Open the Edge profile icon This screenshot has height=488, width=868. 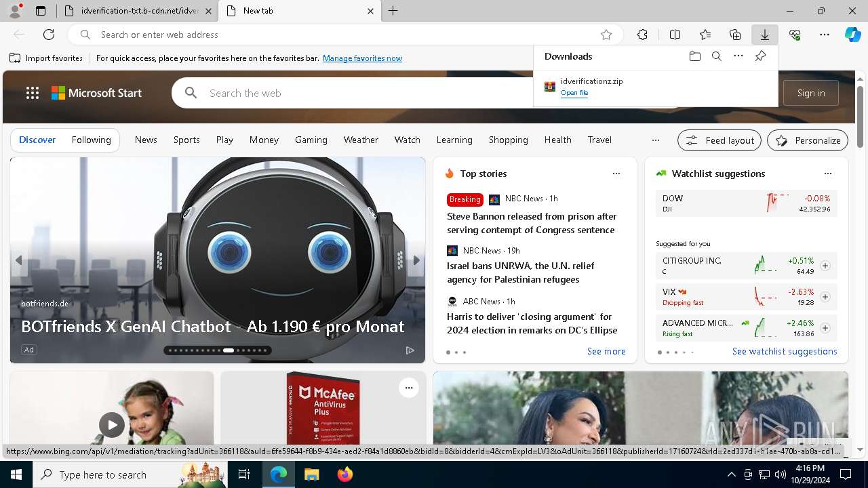15,11
